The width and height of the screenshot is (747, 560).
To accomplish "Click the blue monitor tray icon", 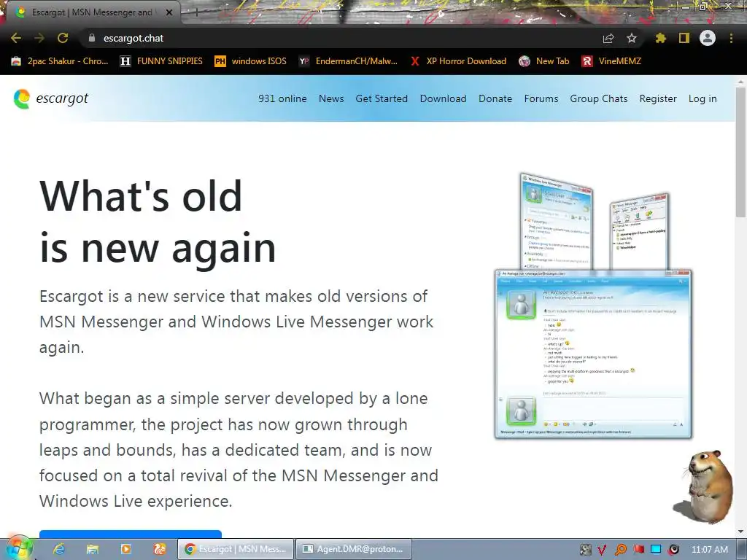I will click(656, 550).
